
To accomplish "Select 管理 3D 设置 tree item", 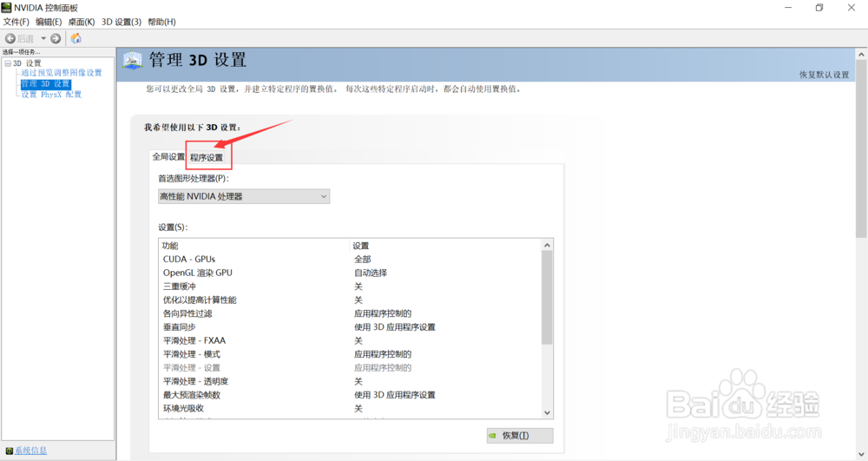I will pos(45,83).
